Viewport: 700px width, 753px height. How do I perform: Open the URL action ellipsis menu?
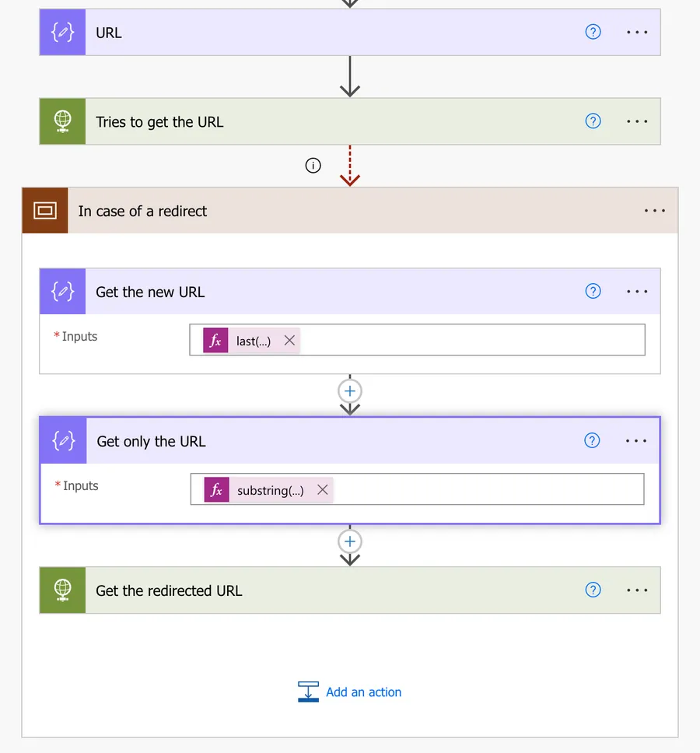pos(637,33)
